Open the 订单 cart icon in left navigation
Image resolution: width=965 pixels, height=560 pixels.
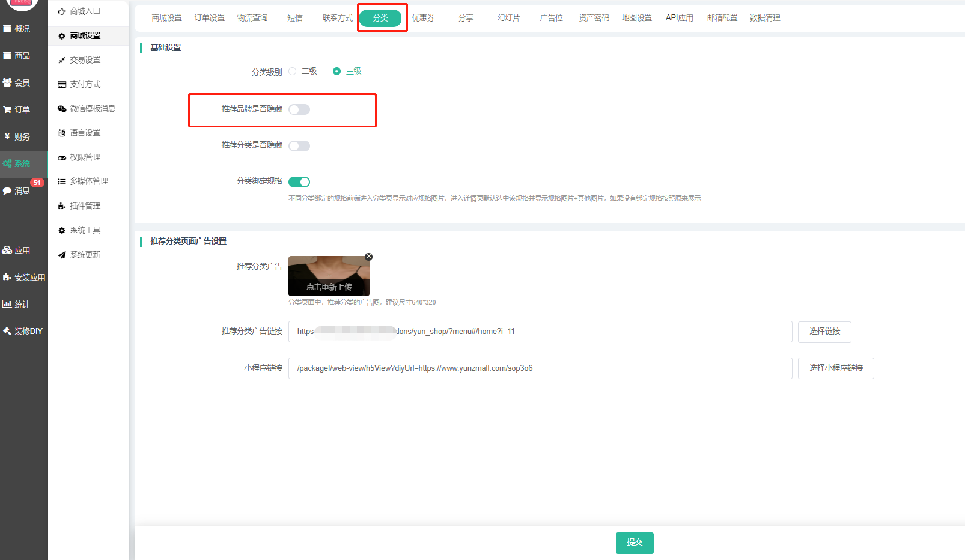click(7, 110)
